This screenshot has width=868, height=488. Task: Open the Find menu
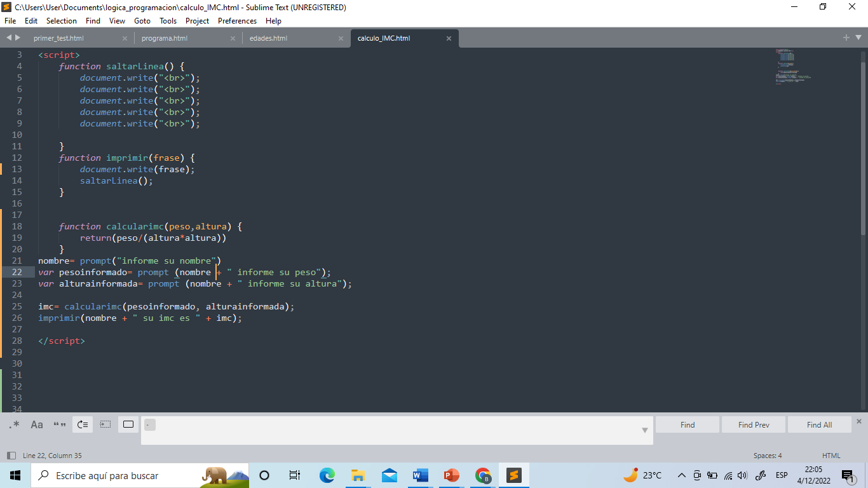[x=93, y=21]
